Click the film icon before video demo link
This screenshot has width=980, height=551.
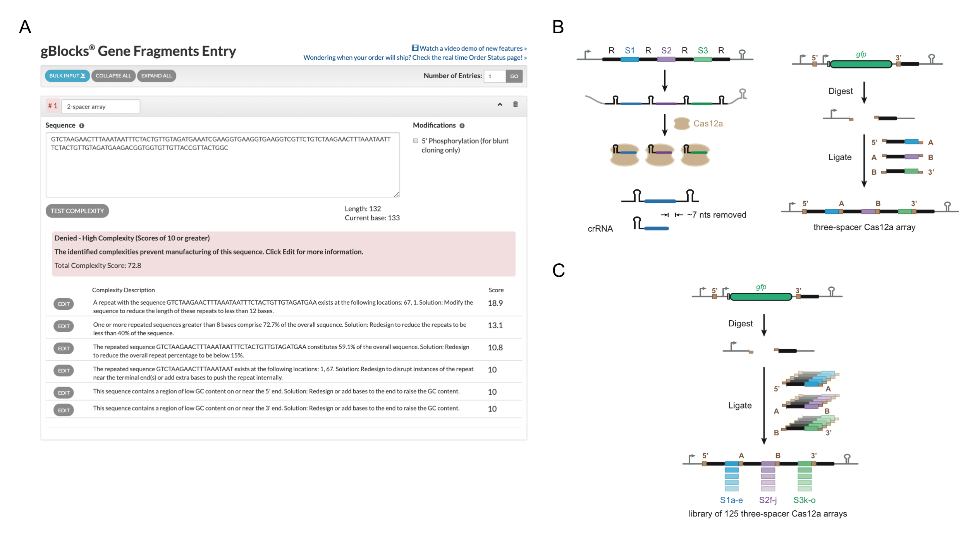pyautogui.click(x=415, y=48)
